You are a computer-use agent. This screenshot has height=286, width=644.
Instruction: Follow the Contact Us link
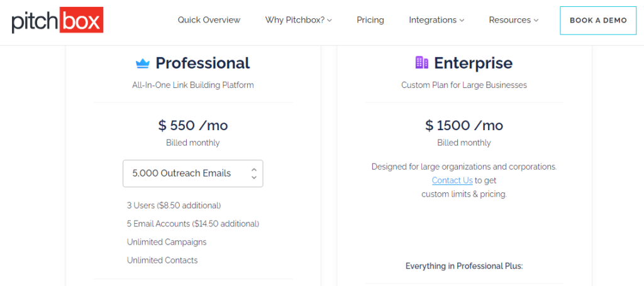452,180
